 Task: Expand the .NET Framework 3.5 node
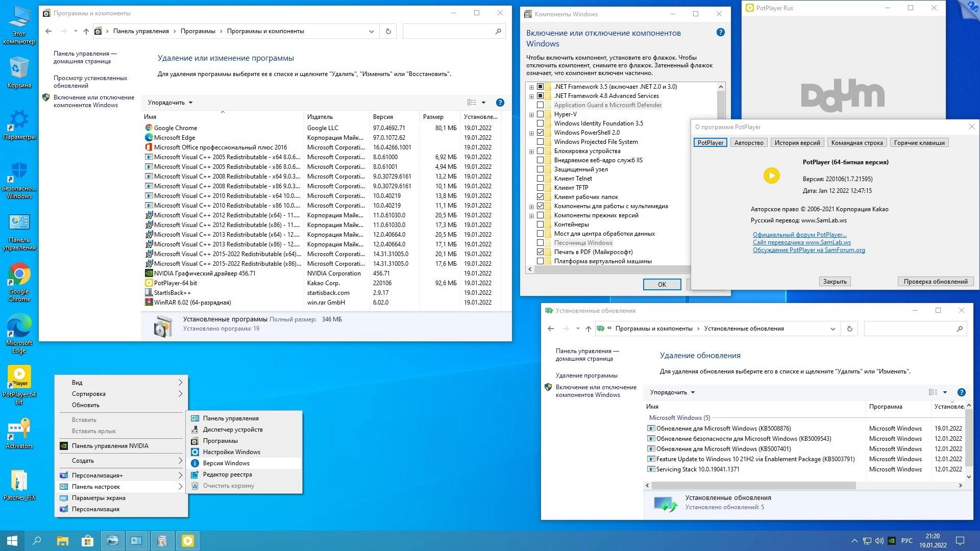click(x=531, y=87)
